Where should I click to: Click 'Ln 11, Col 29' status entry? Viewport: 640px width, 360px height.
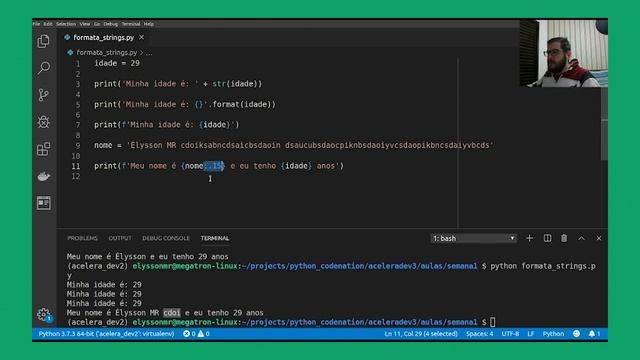tap(421, 334)
